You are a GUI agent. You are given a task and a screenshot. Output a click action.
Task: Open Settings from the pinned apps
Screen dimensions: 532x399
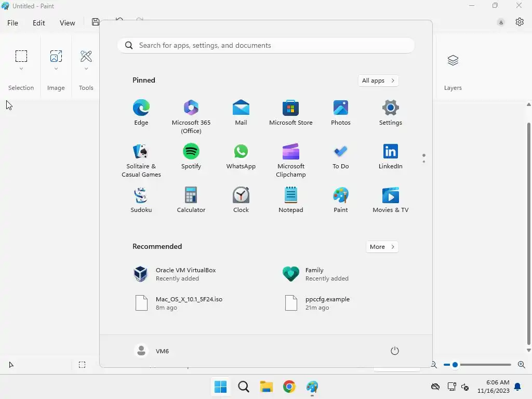[391, 113]
